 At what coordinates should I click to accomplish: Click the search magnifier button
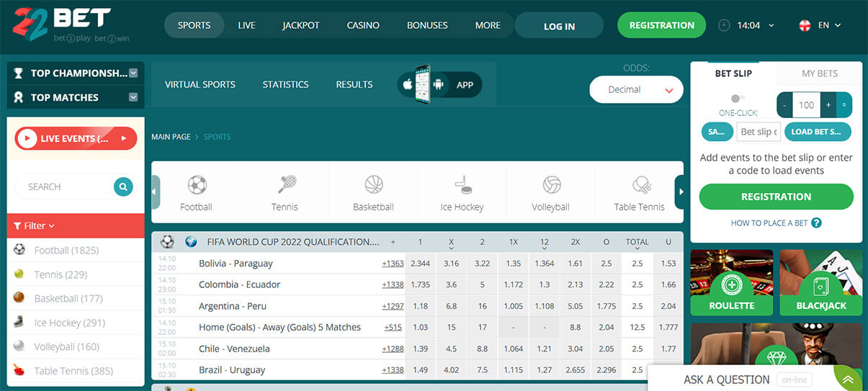pyautogui.click(x=124, y=186)
